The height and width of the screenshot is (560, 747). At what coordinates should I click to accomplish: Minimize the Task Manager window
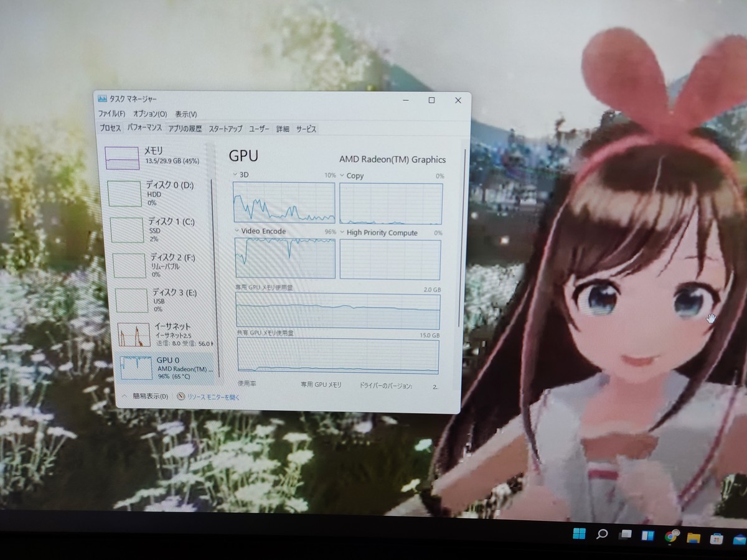click(405, 100)
